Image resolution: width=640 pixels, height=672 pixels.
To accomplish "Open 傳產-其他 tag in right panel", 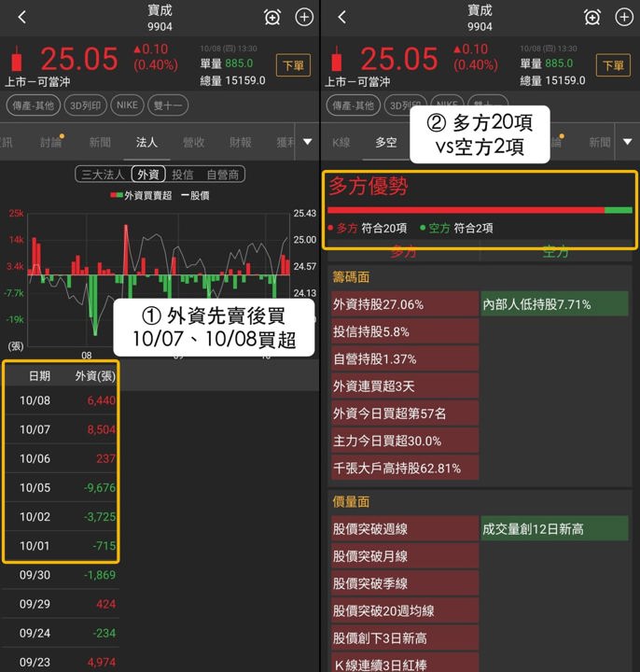I will [x=353, y=105].
